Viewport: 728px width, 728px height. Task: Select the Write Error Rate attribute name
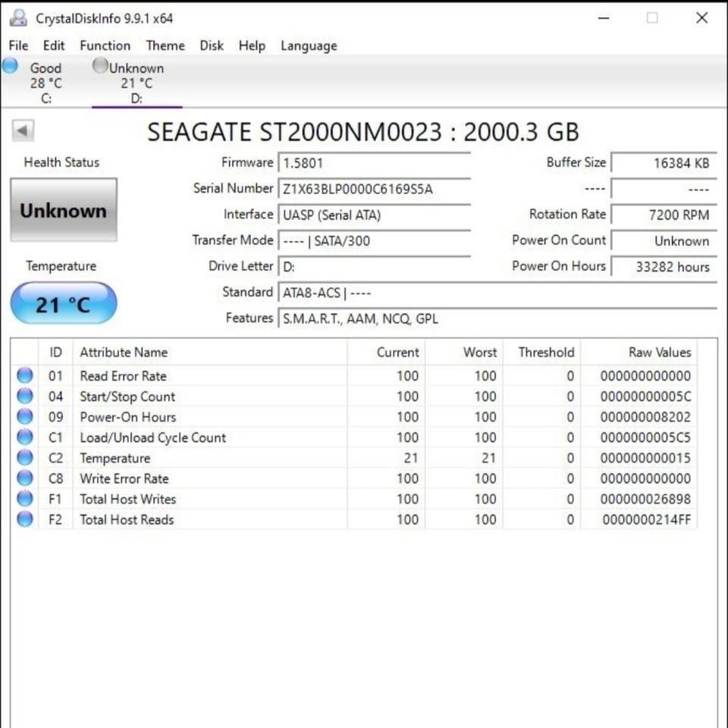pyautogui.click(x=124, y=479)
